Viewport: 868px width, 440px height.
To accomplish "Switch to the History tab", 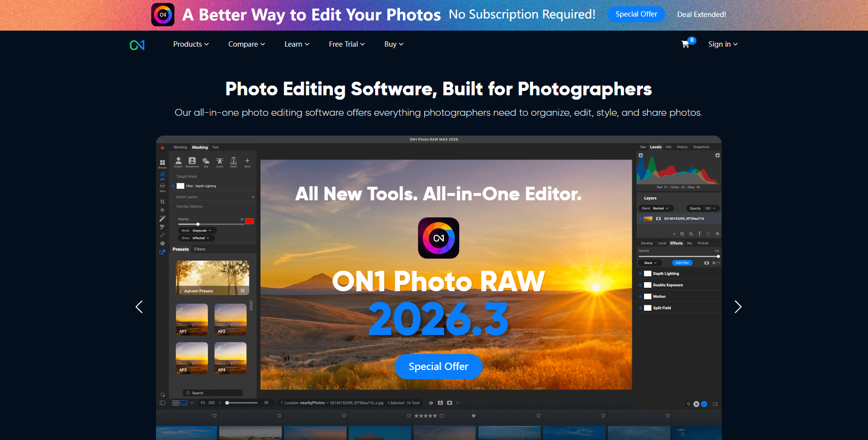I will click(682, 147).
